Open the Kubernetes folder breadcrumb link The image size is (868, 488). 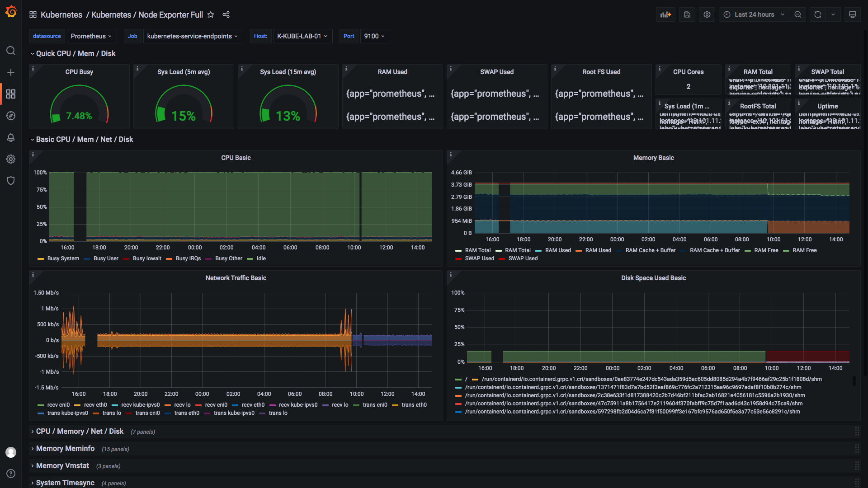(x=61, y=14)
